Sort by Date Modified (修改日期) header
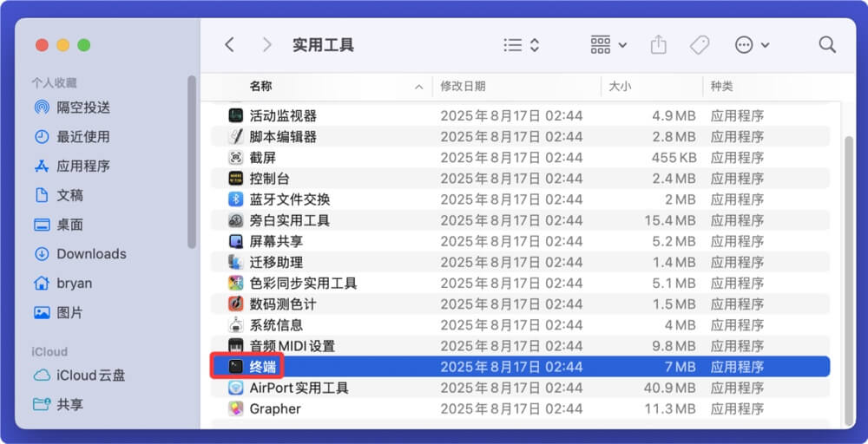The width and height of the screenshot is (868, 444). (x=463, y=86)
